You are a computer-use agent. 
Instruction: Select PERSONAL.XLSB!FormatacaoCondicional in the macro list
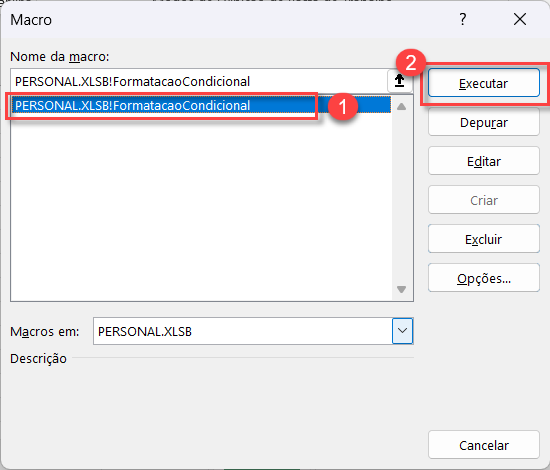[201, 105]
